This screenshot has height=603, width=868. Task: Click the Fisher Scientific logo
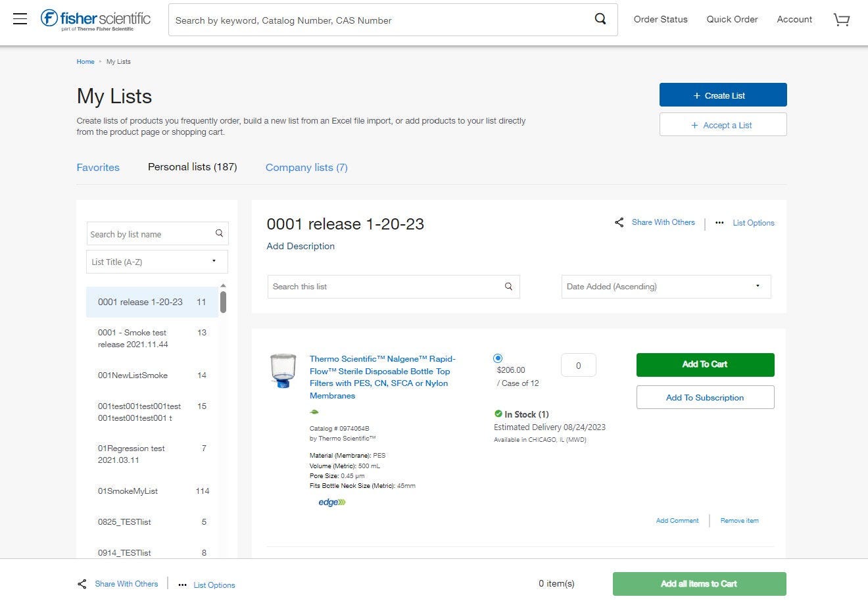95,19
